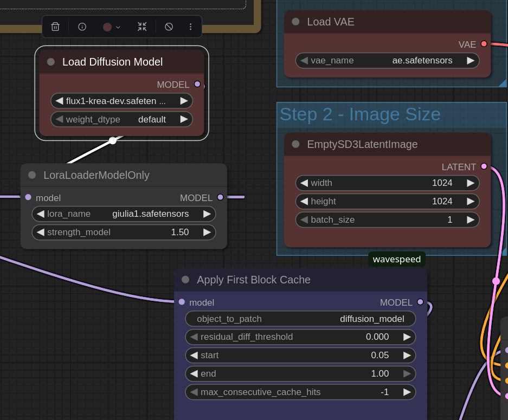Open the lora_name selector
Screen dimensions: 508x420
tap(124, 214)
